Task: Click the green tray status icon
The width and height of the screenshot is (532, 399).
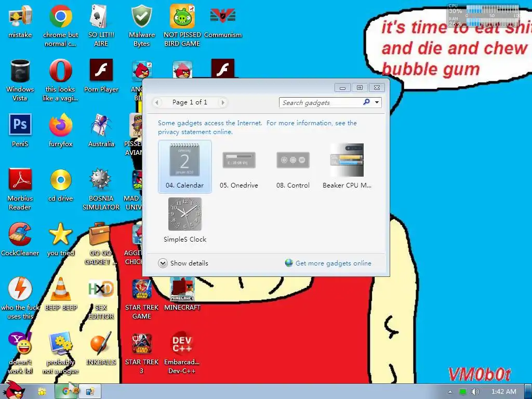Action: pos(463,392)
